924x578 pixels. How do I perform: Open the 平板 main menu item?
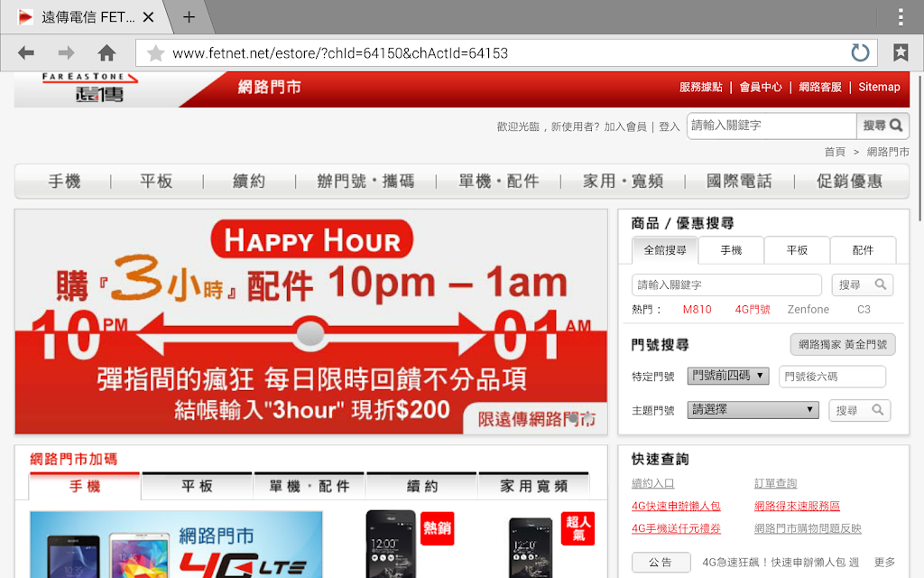coord(156,181)
